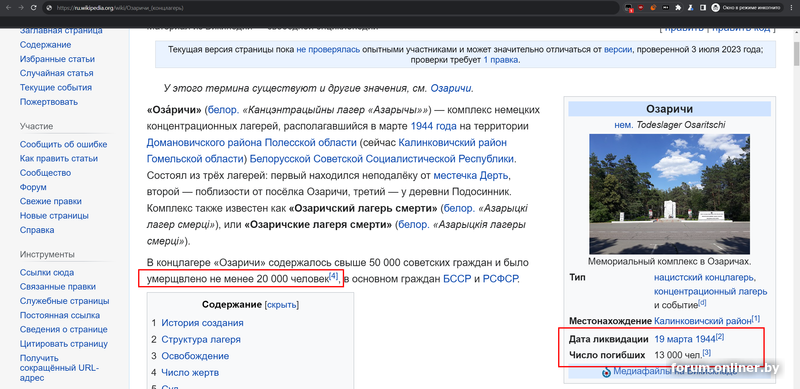The height and width of the screenshot is (389, 800).
Task: Open концентрационный лагерь infobox link
Action: click(711, 292)
